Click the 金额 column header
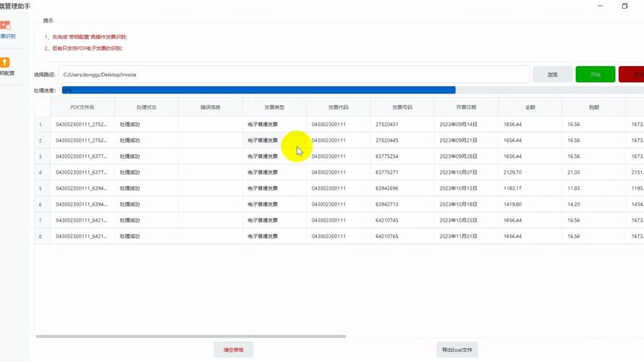Screen dimensions: 644x362 coord(530,107)
